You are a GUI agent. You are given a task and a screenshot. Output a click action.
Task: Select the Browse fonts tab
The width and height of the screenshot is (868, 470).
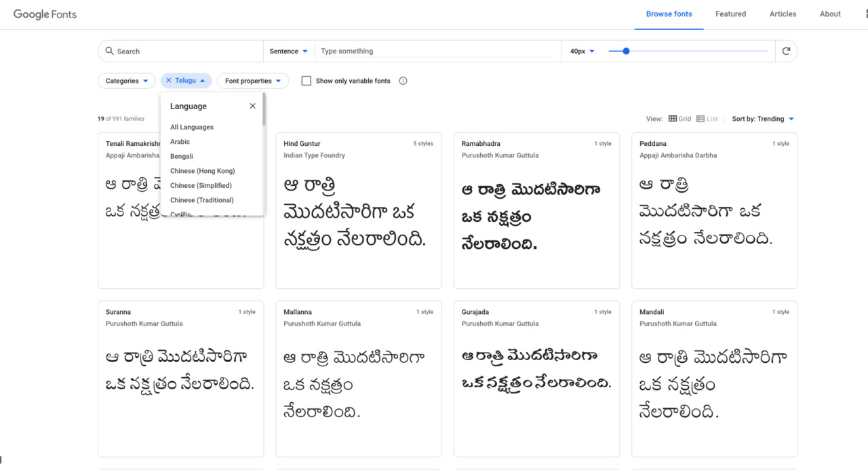(669, 14)
